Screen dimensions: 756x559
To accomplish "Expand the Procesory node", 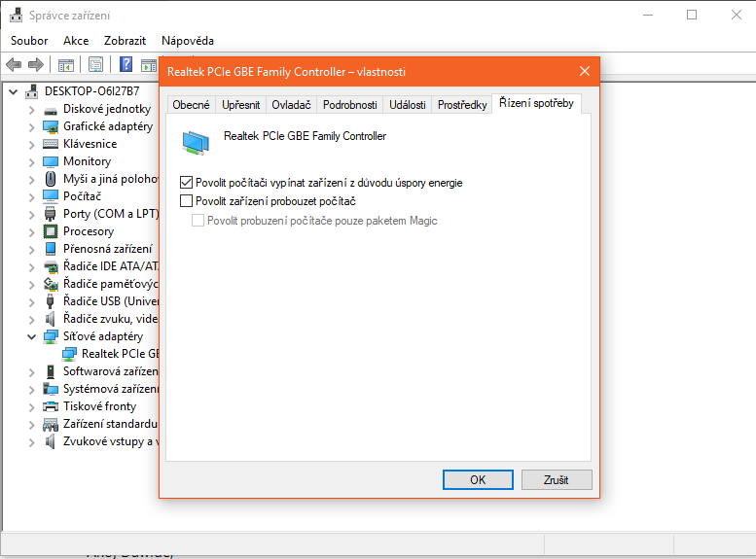I will click(x=31, y=232).
